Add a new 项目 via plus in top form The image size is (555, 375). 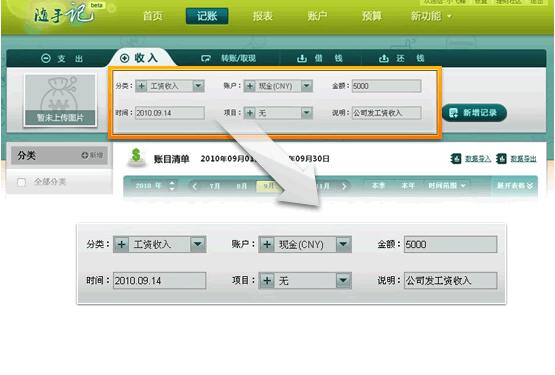(x=250, y=113)
